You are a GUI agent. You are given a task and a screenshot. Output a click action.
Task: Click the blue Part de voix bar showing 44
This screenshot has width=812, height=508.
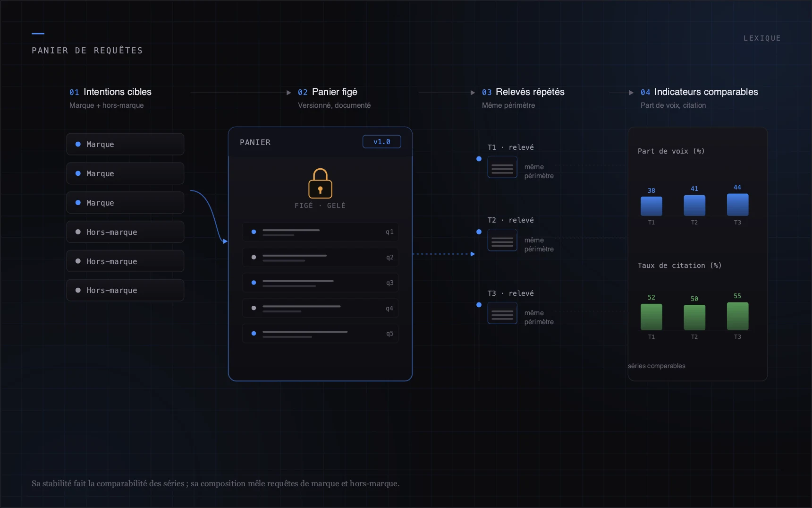pyautogui.click(x=737, y=205)
